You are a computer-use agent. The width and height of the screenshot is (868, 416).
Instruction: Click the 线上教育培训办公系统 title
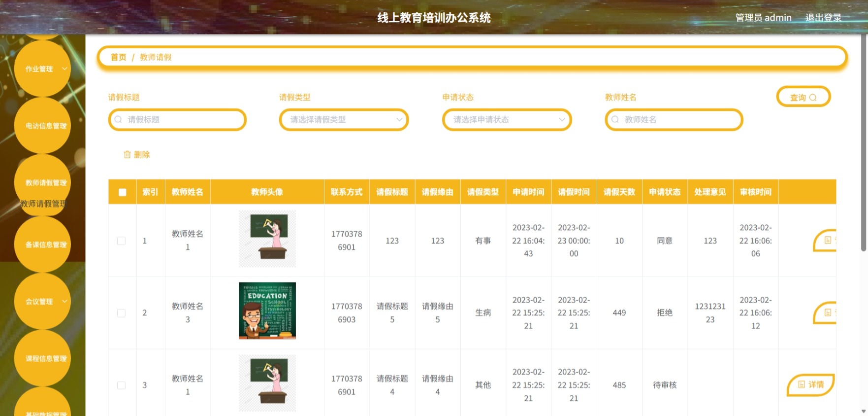point(434,18)
